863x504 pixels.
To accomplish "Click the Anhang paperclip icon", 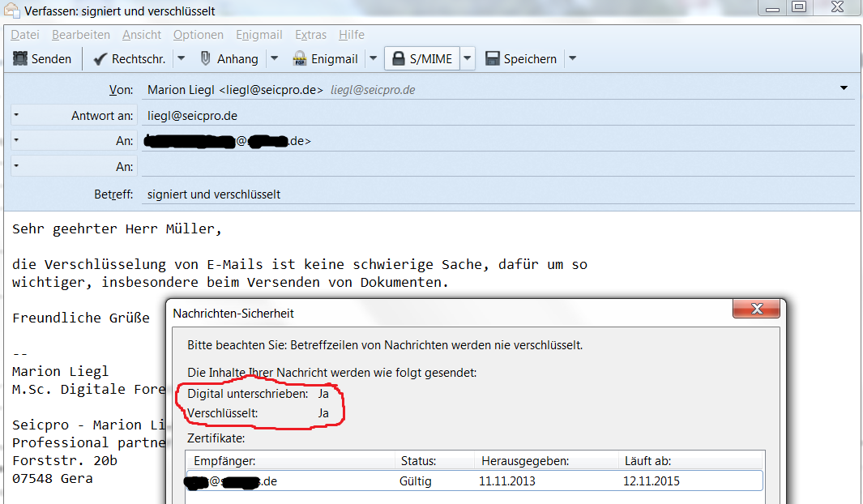I will 206,58.
